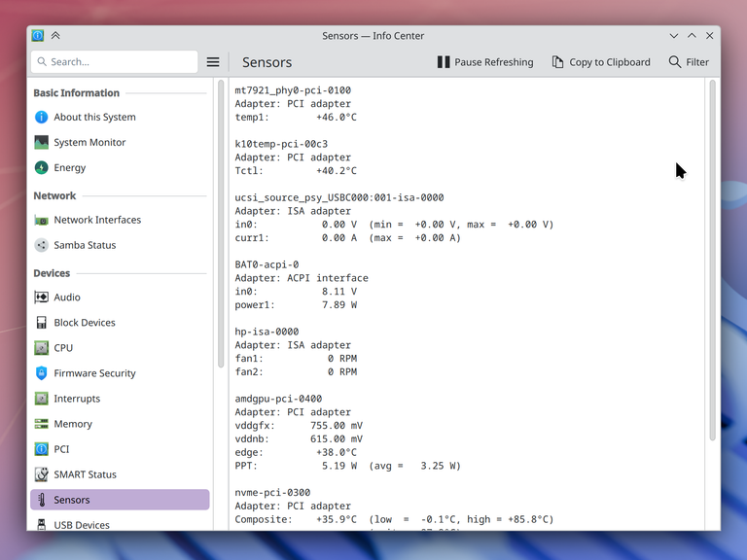
Task: Select the PCI info icon
Action: 42,449
